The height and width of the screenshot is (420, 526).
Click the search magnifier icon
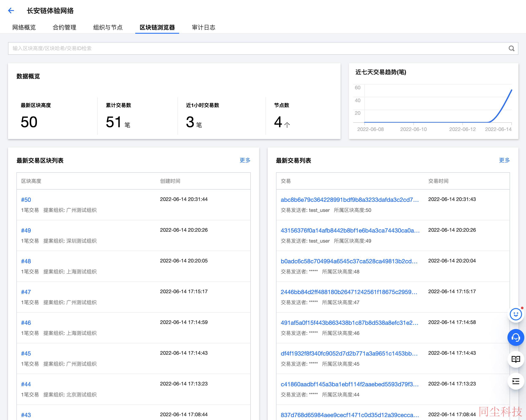[x=511, y=48]
